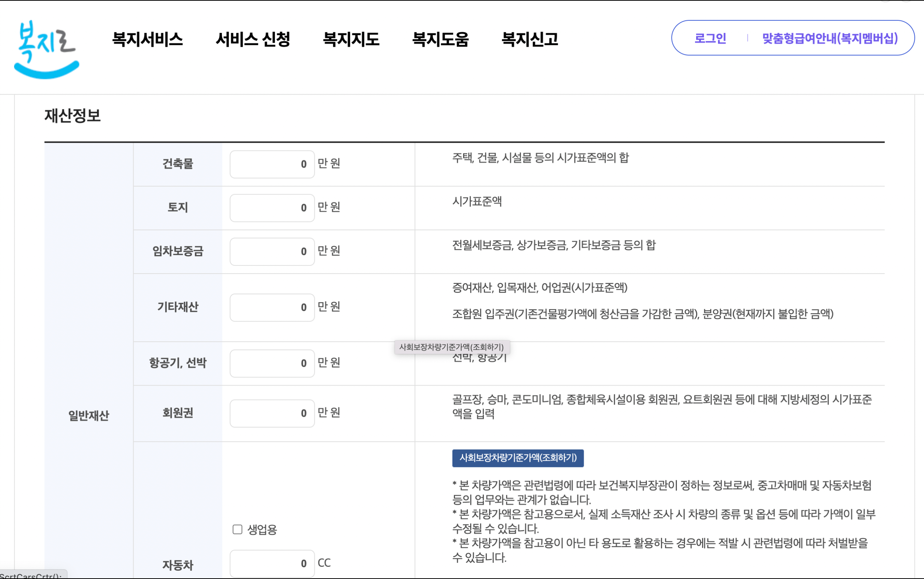Click the 생업용 checkbox label text

pos(262,529)
